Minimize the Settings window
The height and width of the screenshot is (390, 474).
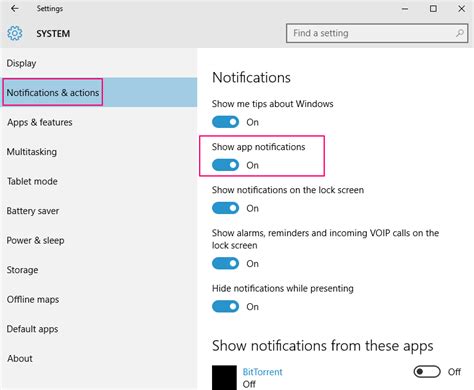405,9
